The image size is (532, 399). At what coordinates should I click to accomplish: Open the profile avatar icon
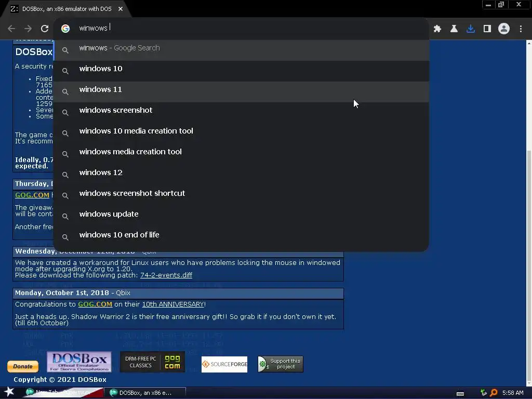(504, 29)
